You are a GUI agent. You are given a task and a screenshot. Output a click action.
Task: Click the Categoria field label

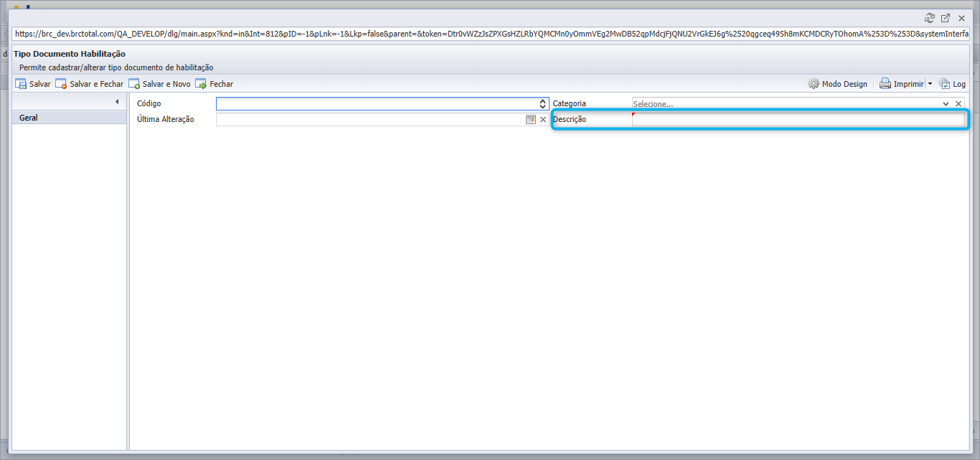point(570,104)
